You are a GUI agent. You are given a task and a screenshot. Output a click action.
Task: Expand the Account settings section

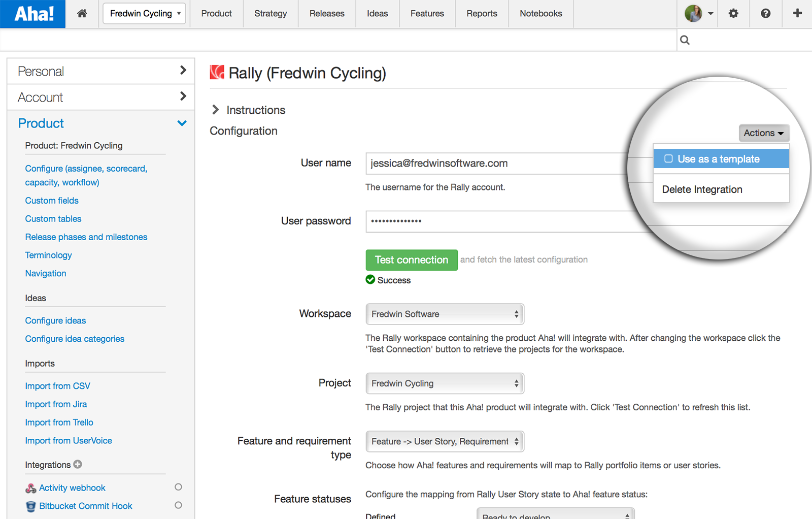[x=101, y=97]
